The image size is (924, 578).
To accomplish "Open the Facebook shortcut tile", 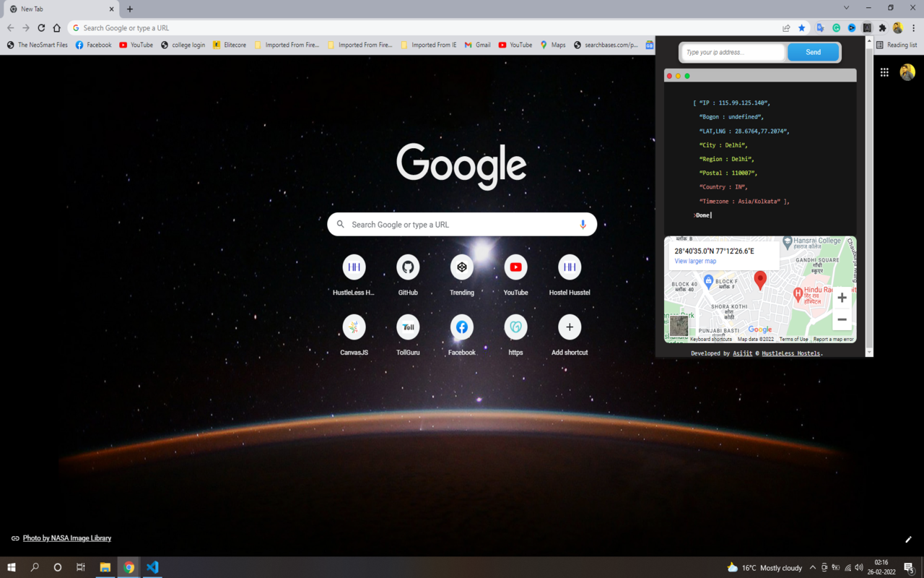I will point(462,335).
